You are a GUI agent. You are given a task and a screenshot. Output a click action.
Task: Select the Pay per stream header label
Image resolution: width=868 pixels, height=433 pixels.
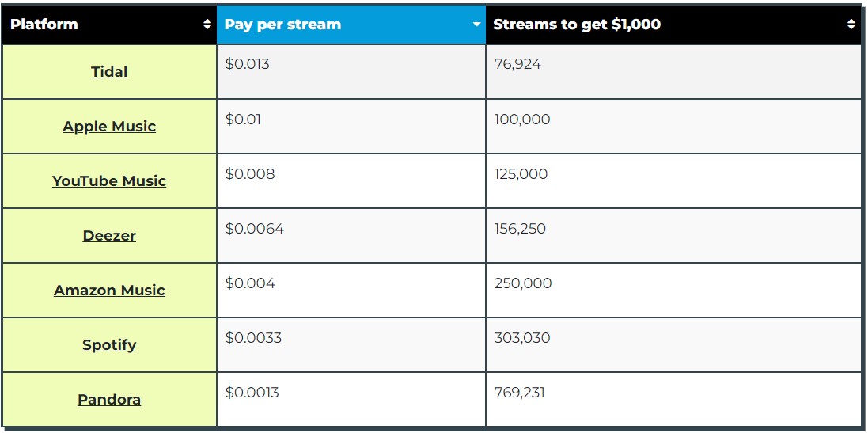[x=282, y=24]
